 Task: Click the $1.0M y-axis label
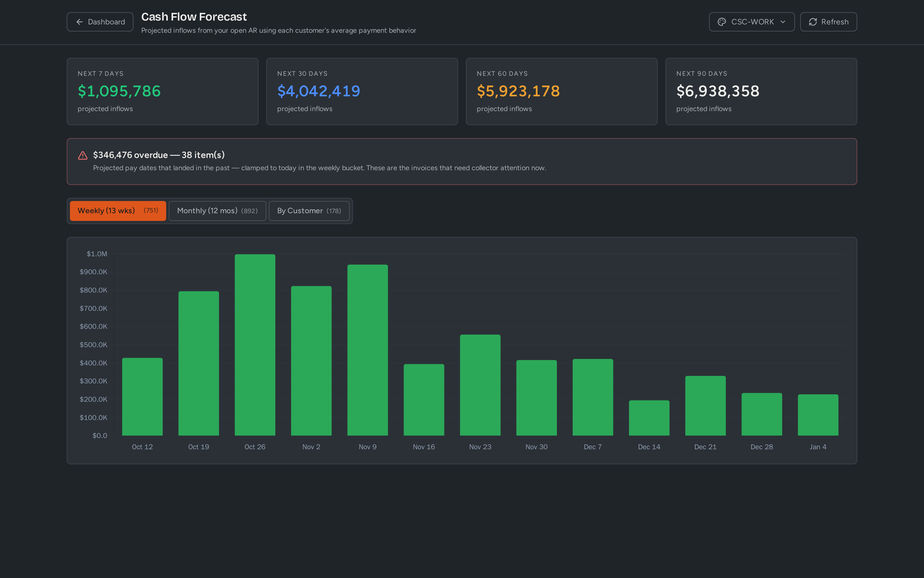(97, 254)
